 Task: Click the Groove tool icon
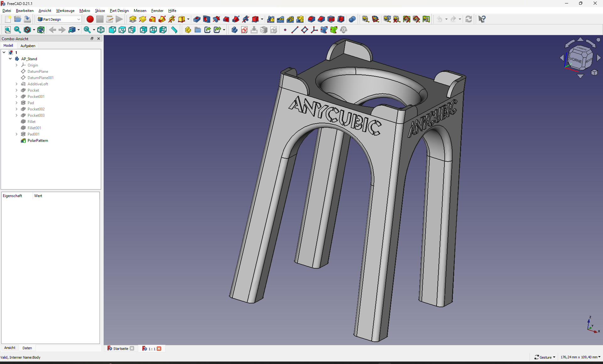coord(216,19)
